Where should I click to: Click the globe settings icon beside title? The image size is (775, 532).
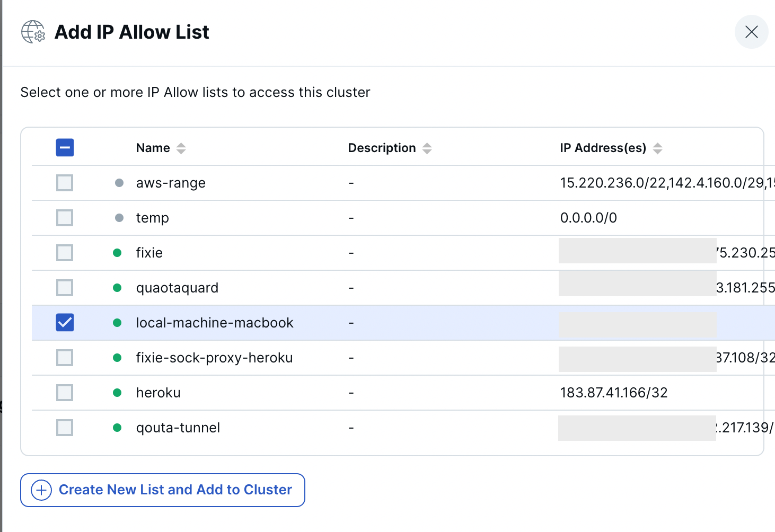(33, 32)
